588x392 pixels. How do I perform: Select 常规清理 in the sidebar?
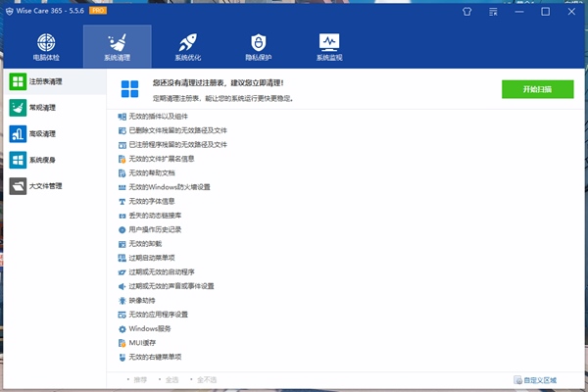[42, 108]
